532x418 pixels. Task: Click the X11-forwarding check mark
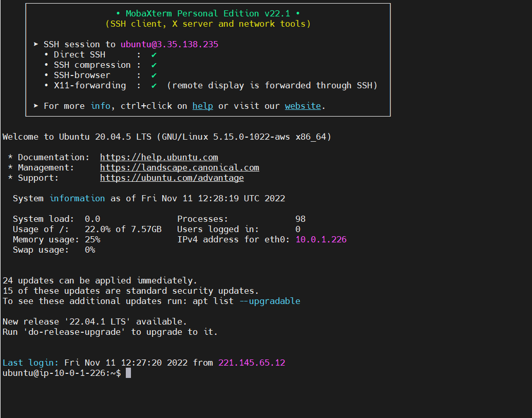[x=154, y=85]
